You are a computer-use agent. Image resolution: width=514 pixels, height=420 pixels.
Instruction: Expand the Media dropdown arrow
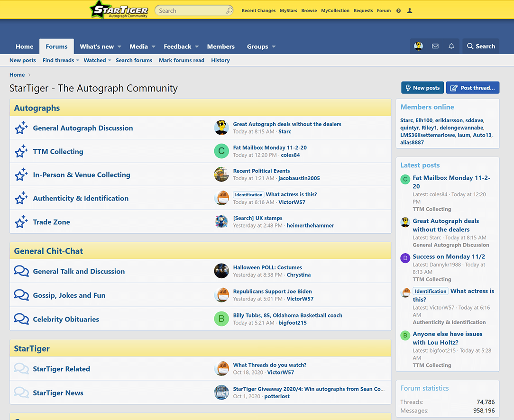click(x=153, y=46)
